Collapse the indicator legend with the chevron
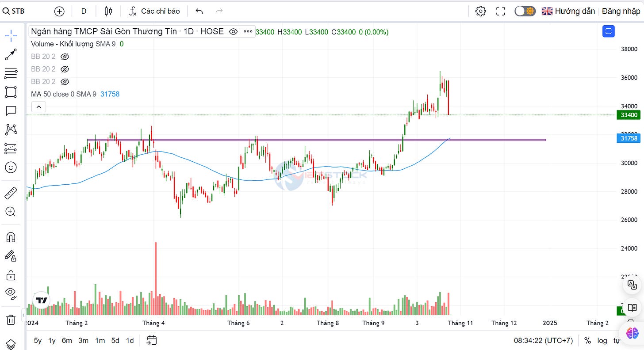Image resolution: width=644 pixels, height=350 pixels. 38,107
